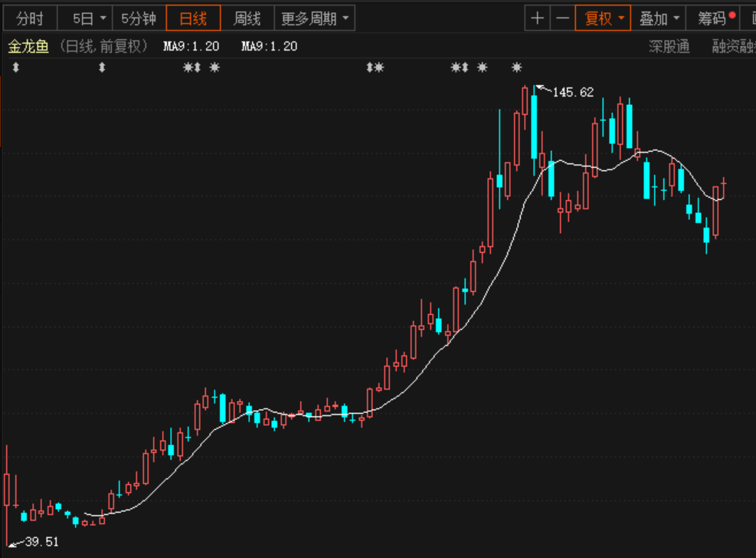Click the lone star marker right of the first star-arrow pair
756x558 pixels.
point(214,67)
